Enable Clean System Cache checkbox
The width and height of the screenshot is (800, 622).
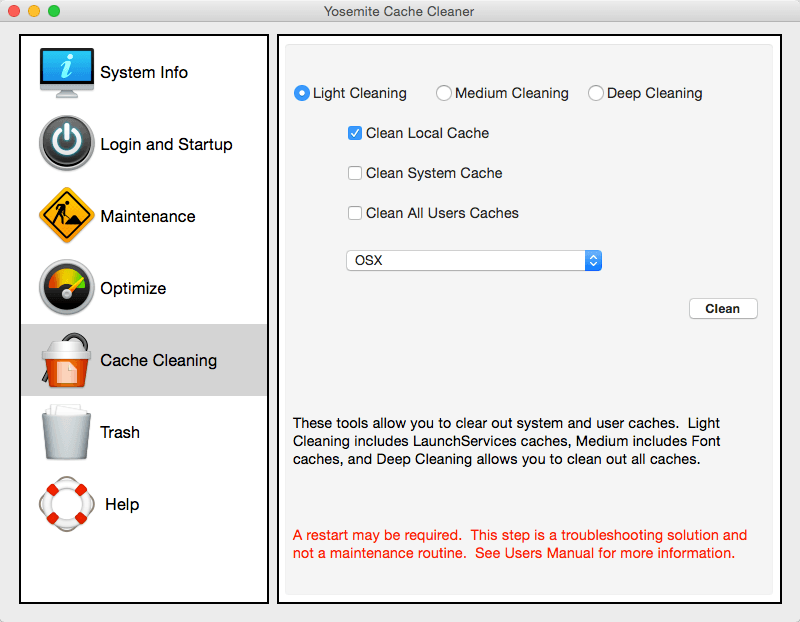coord(355,173)
